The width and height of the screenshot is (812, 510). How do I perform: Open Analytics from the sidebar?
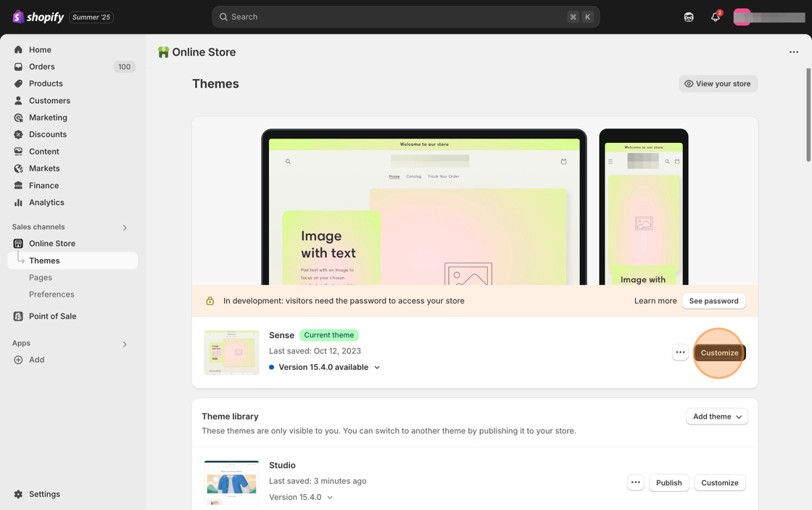pos(46,202)
